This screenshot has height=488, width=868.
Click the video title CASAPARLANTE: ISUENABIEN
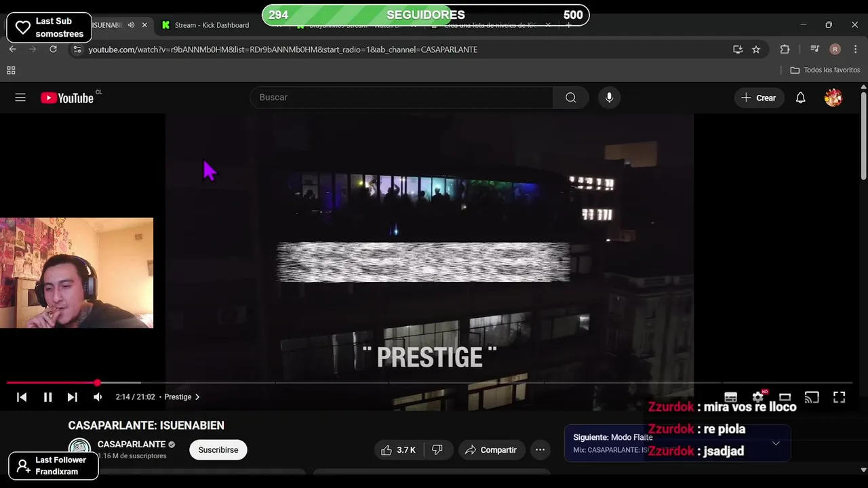[x=146, y=426]
